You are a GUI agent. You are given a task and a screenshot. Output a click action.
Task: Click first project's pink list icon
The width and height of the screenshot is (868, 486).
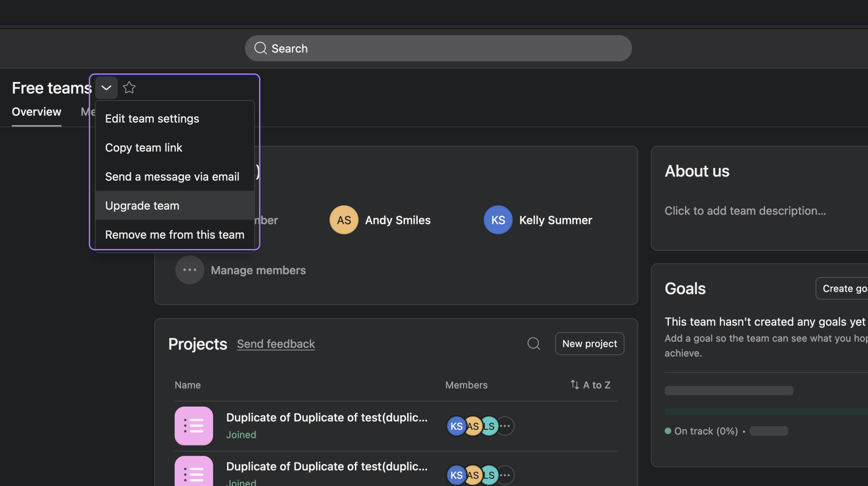[194, 426]
